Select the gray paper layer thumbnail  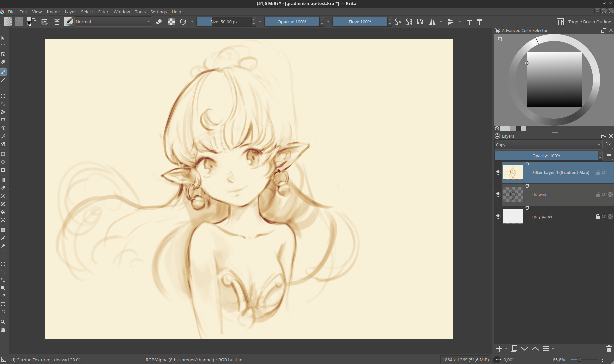pos(513,216)
